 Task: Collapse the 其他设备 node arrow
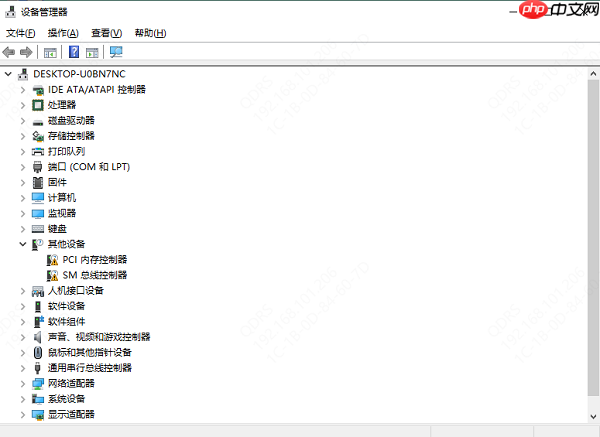[x=23, y=244]
